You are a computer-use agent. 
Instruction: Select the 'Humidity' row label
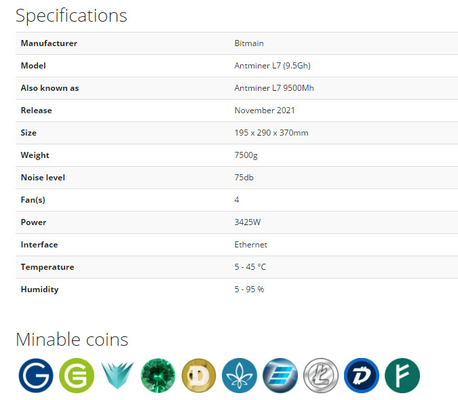click(x=40, y=289)
